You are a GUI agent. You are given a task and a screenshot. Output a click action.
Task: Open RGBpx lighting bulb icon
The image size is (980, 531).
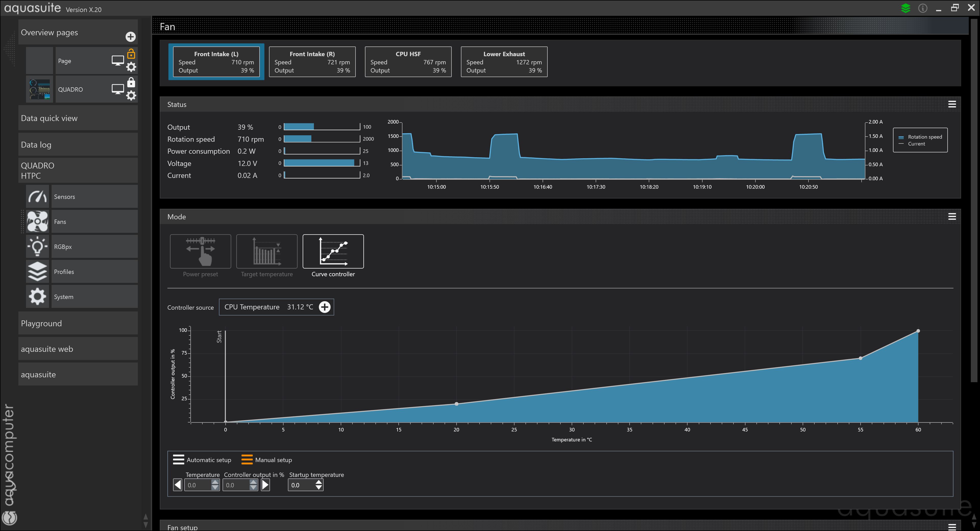point(37,247)
